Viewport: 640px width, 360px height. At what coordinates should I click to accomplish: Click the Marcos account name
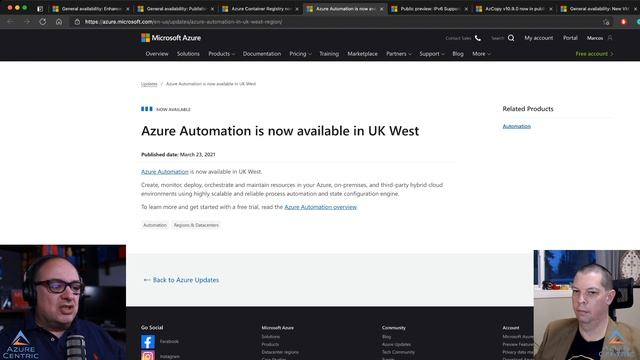tap(595, 38)
